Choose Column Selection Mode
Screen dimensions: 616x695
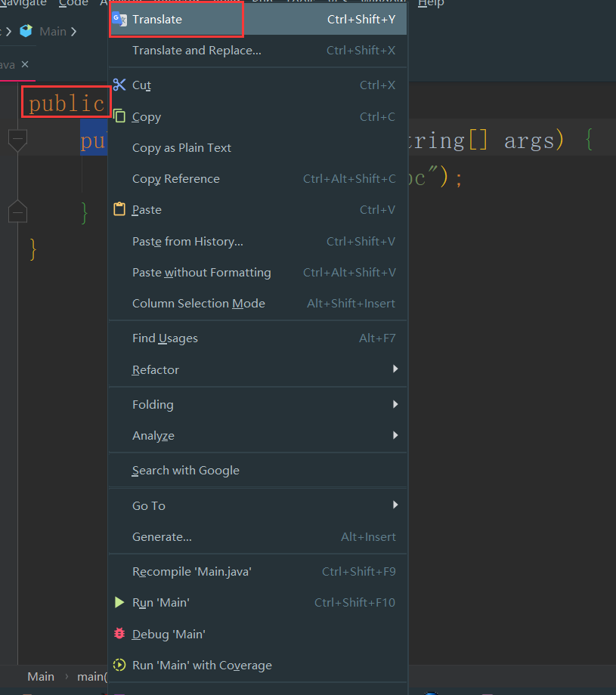[x=198, y=304]
